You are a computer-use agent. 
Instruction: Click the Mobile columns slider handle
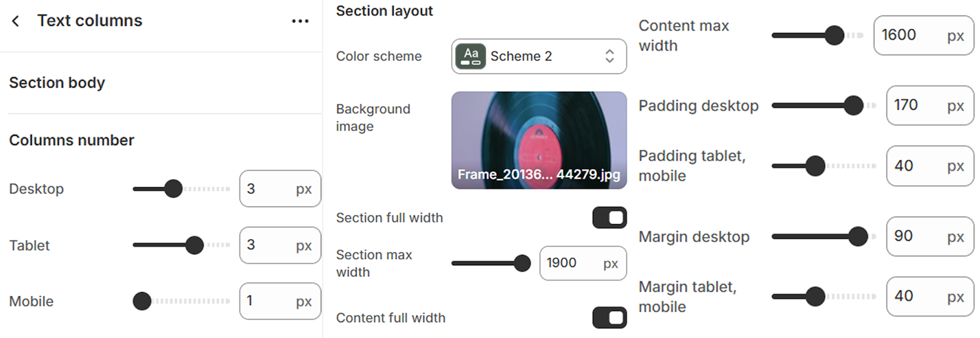point(142,301)
